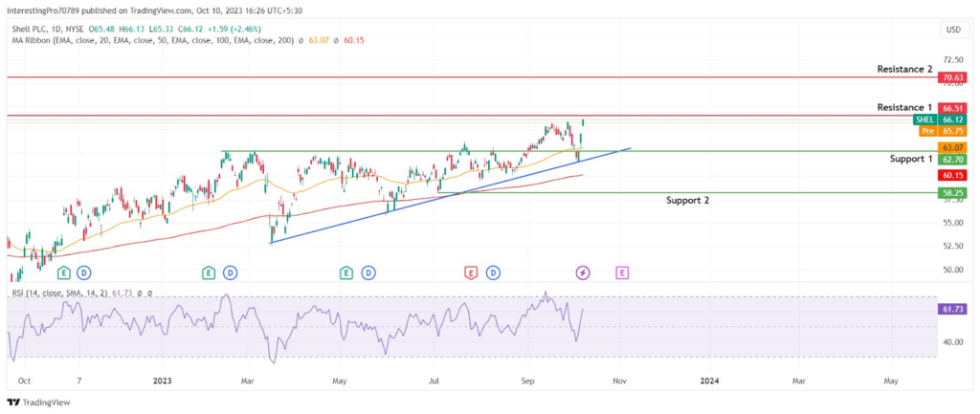
Task: Select the MA Ribbon indicator legend
Action: [x=152, y=40]
